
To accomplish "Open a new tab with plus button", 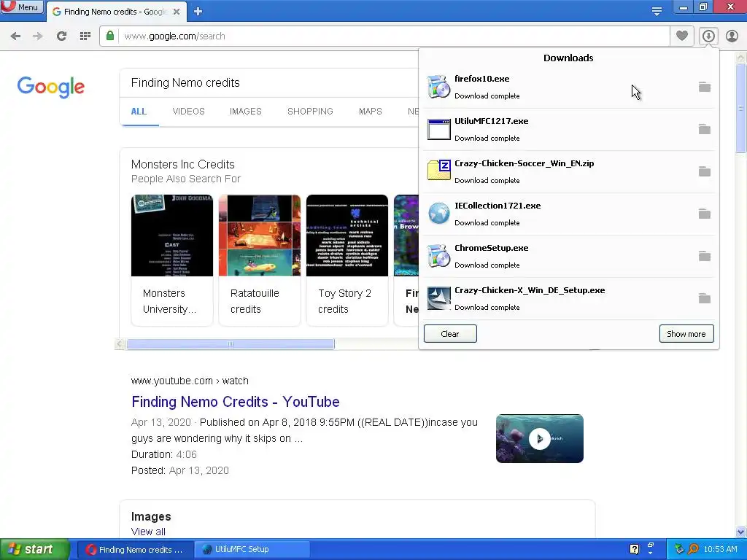I will [x=198, y=12].
